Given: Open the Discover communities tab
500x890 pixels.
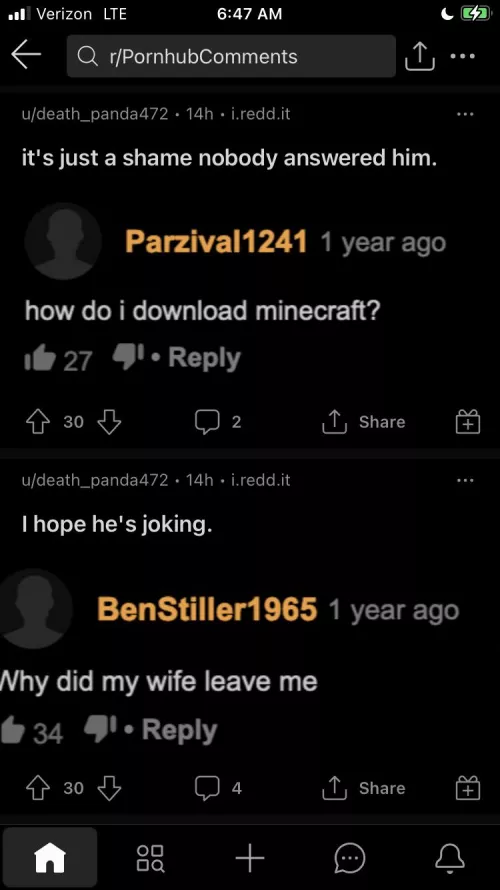Looking at the screenshot, I should click(150, 858).
